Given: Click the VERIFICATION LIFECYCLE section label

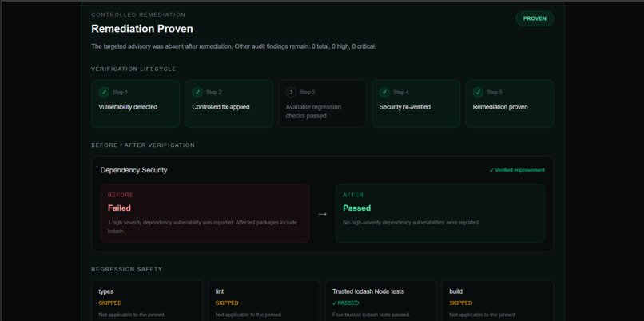Looking at the screenshot, I should [x=133, y=69].
